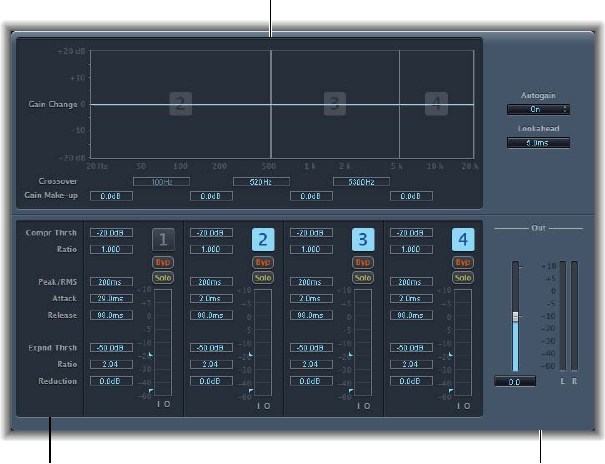Solo band 2

(x=263, y=278)
